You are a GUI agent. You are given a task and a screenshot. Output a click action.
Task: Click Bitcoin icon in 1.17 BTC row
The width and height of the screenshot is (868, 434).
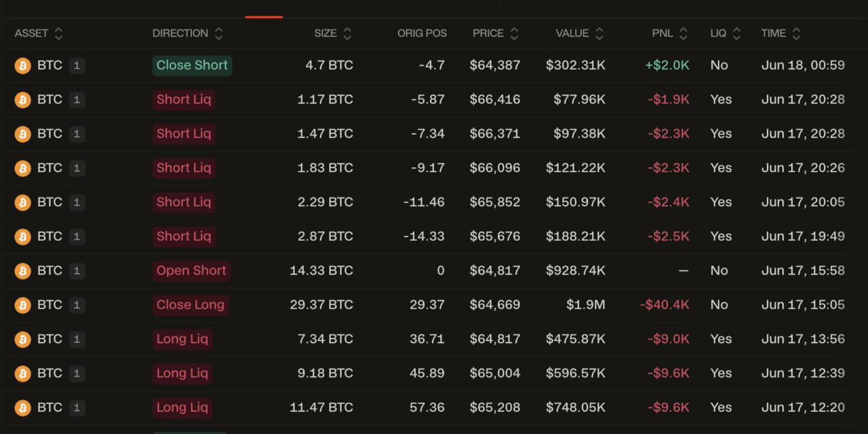tap(23, 100)
